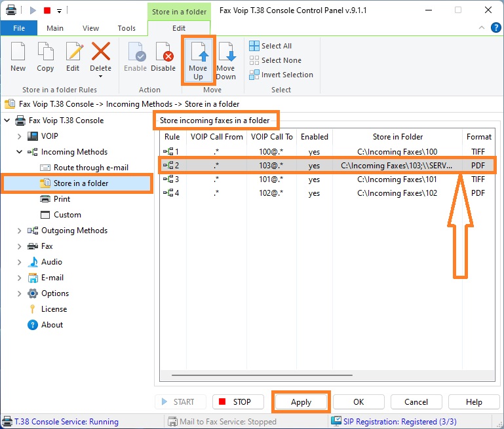Select Print in the tree
Screen dimensions: 504x429
(62, 199)
